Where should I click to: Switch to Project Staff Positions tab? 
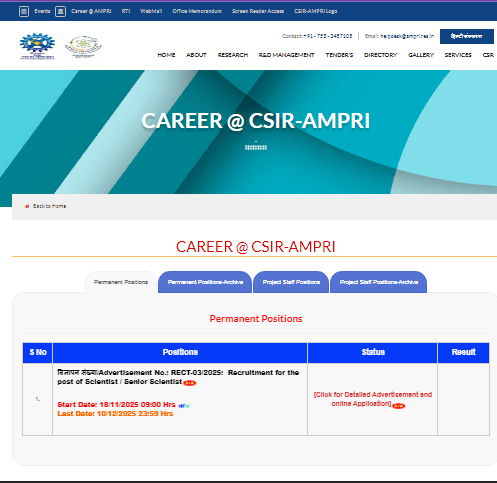291,282
